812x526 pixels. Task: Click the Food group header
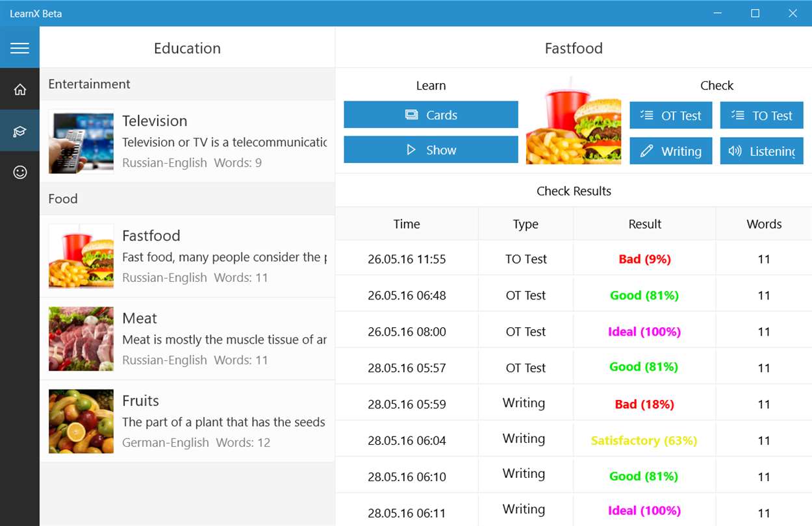point(187,199)
